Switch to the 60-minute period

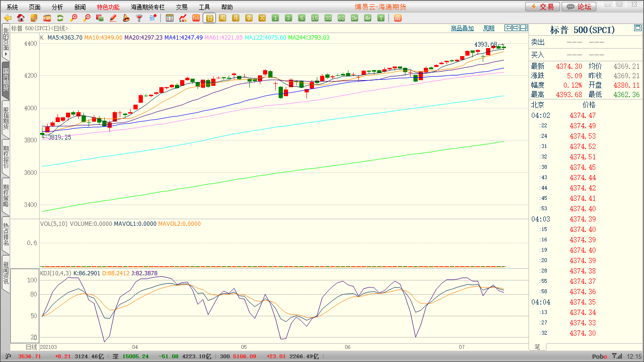coord(341,18)
